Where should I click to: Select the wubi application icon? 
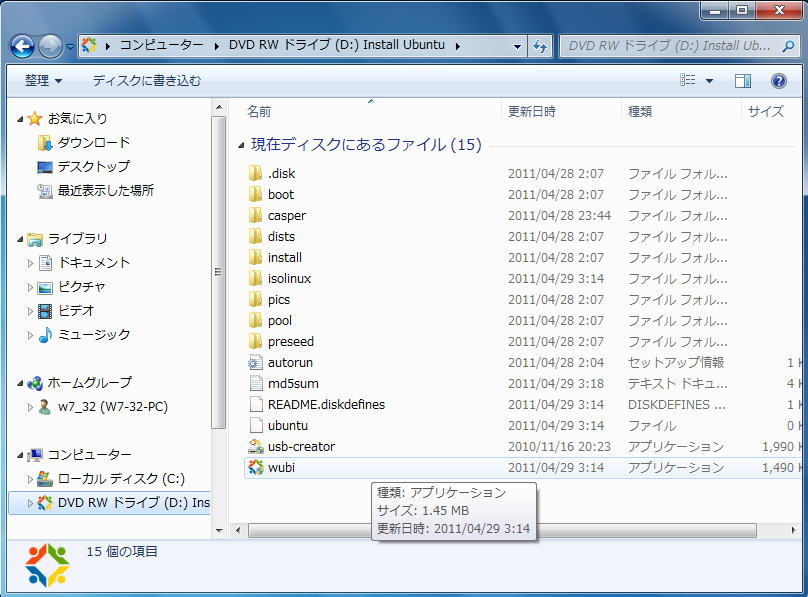(x=255, y=467)
